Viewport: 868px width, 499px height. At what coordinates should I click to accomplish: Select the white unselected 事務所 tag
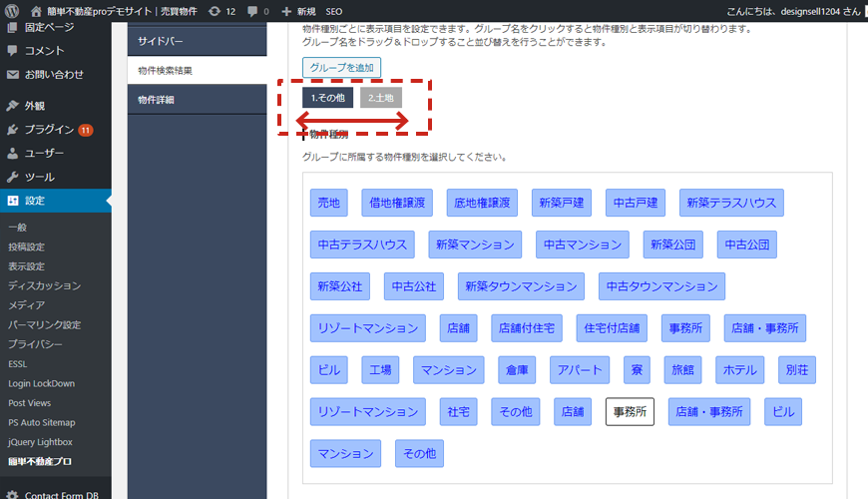coord(630,411)
